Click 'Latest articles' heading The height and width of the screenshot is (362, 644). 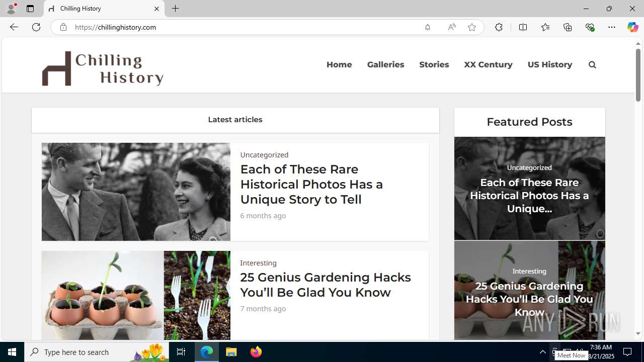(235, 120)
